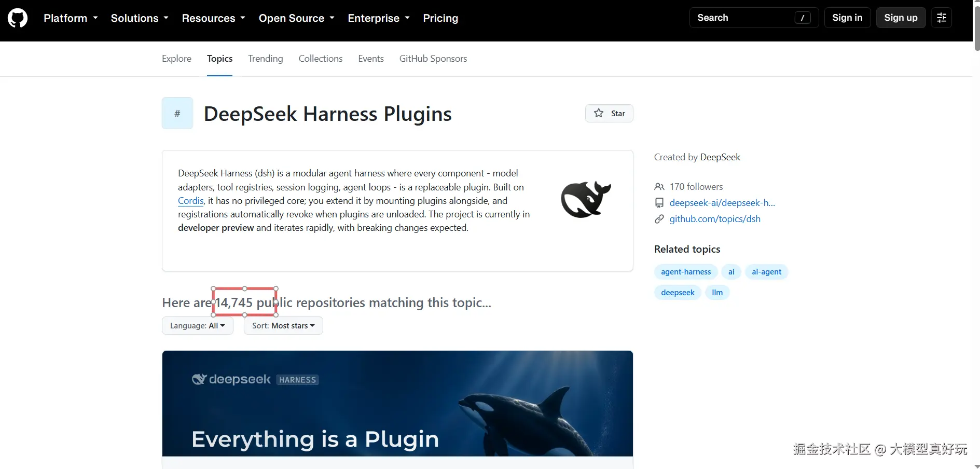Viewport: 980px width, 469px height.
Task: Select the Topics tab
Action: [x=219, y=59]
